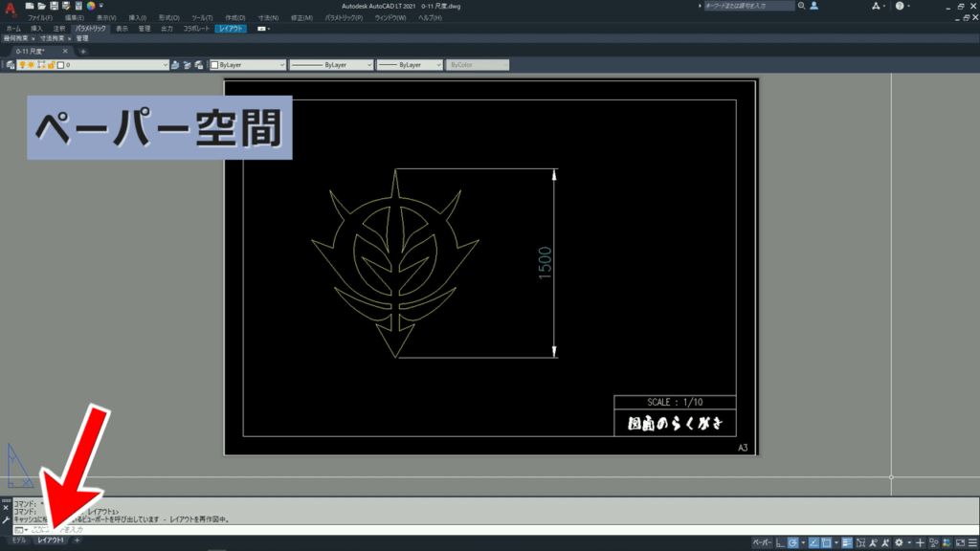Open the Layer Properties Manager icon
This screenshot has height=551, width=980.
point(10,65)
